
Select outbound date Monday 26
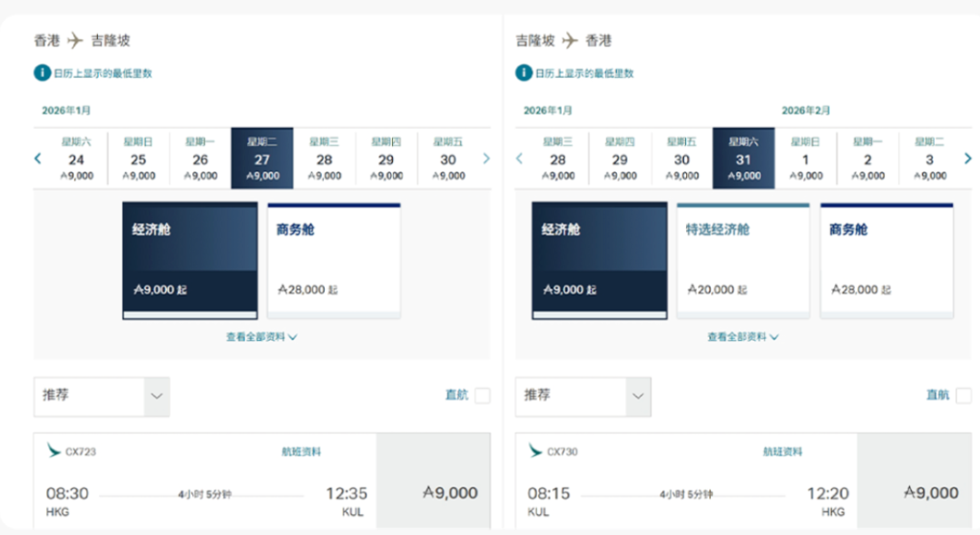click(x=200, y=159)
